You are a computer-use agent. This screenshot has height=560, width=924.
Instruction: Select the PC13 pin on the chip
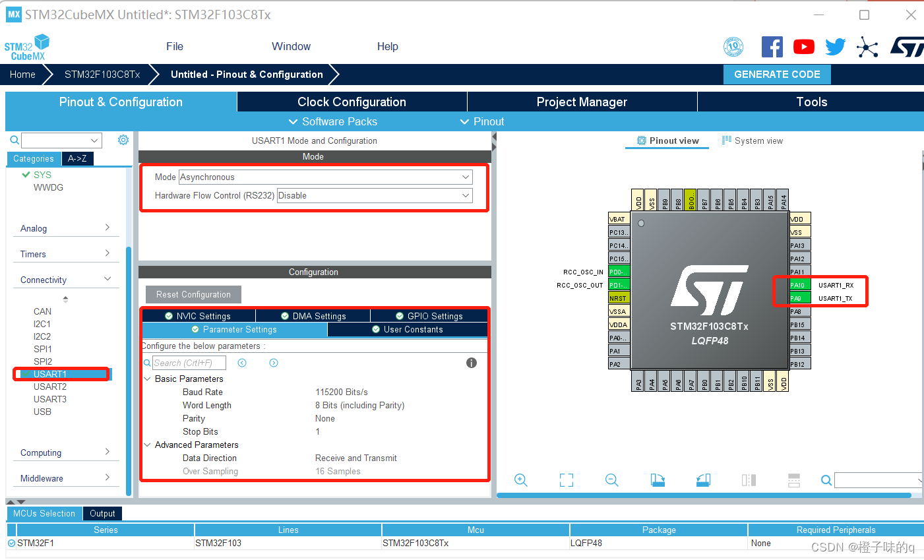(x=619, y=232)
